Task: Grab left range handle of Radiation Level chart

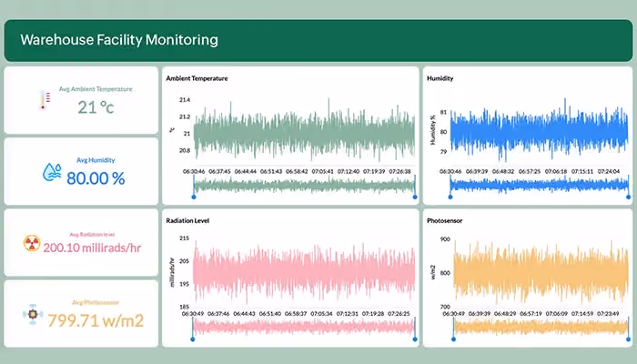Action: click(193, 339)
